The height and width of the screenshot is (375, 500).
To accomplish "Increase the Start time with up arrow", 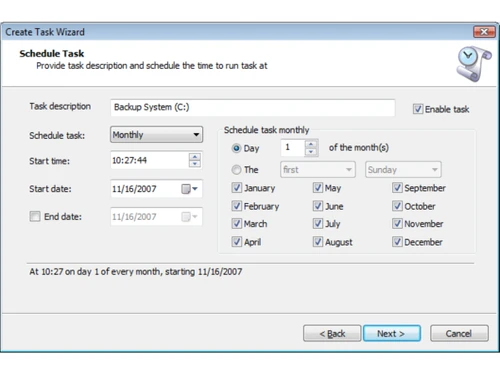I will point(195,157).
